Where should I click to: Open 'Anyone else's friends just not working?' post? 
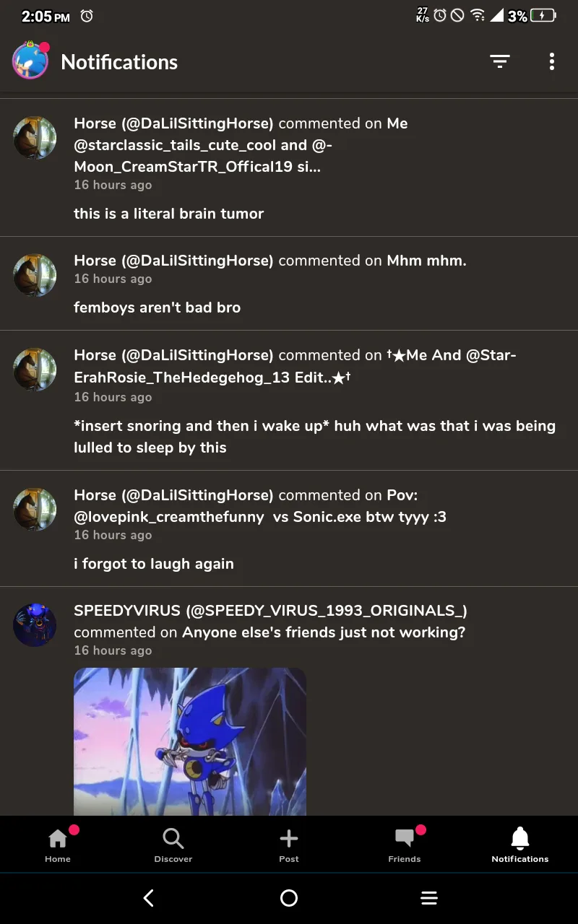click(324, 632)
